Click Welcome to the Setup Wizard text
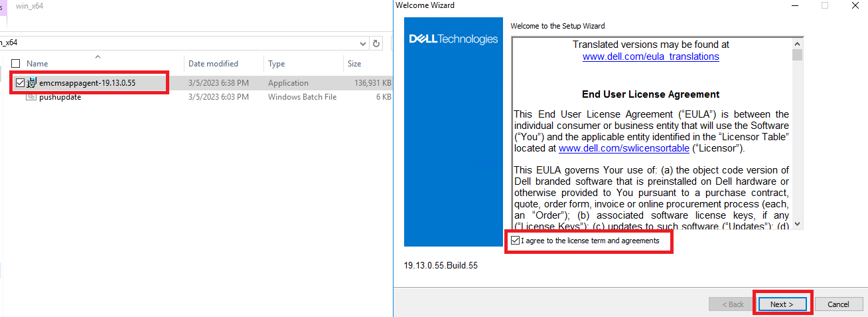868x317 pixels. pyautogui.click(x=557, y=26)
